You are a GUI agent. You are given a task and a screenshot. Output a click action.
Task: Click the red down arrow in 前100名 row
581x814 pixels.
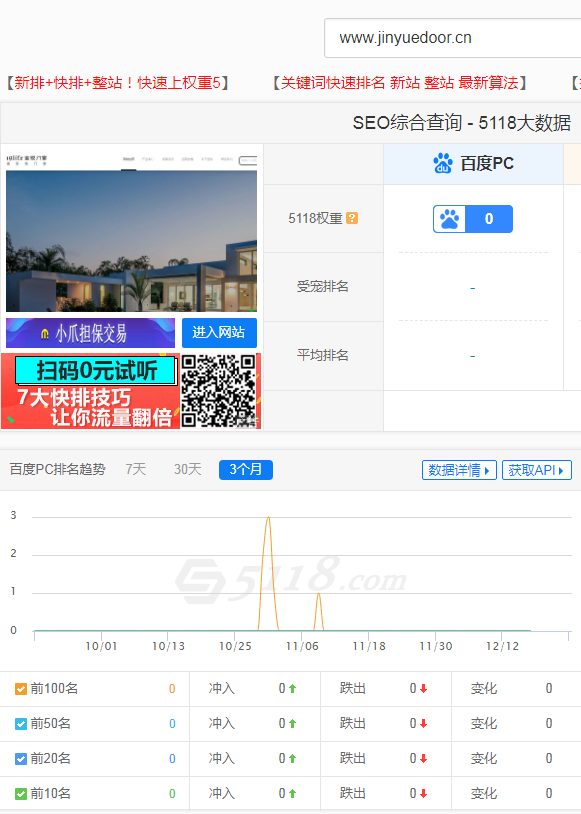[x=424, y=689]
